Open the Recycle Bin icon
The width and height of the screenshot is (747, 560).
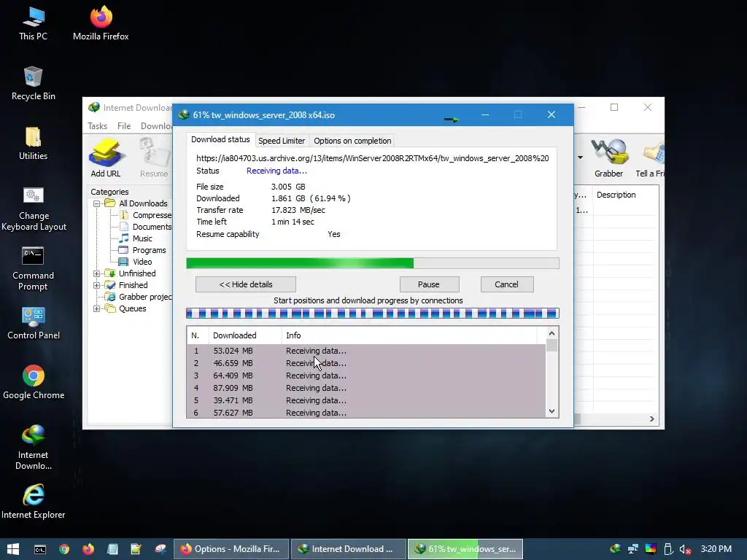pos(33,83)
